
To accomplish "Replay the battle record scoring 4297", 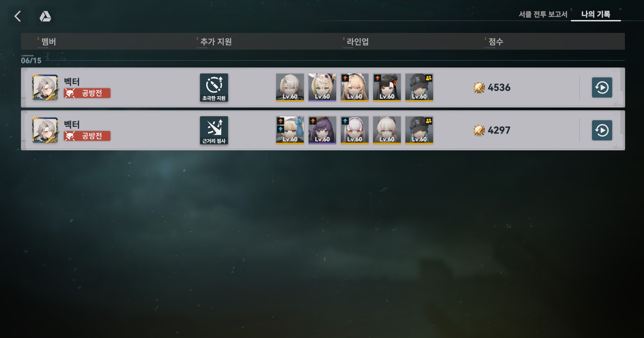I will [602, 130].
